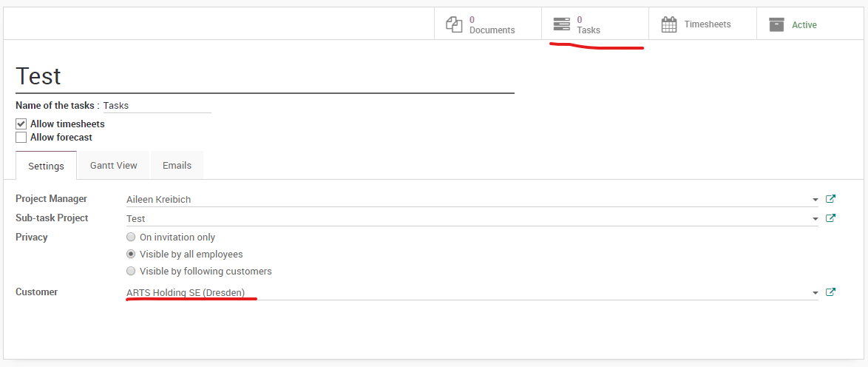This screenshot has height=367, width=868.
Task: Expand the Sub-task Project dropdown arrow
Action: point(815,219)
